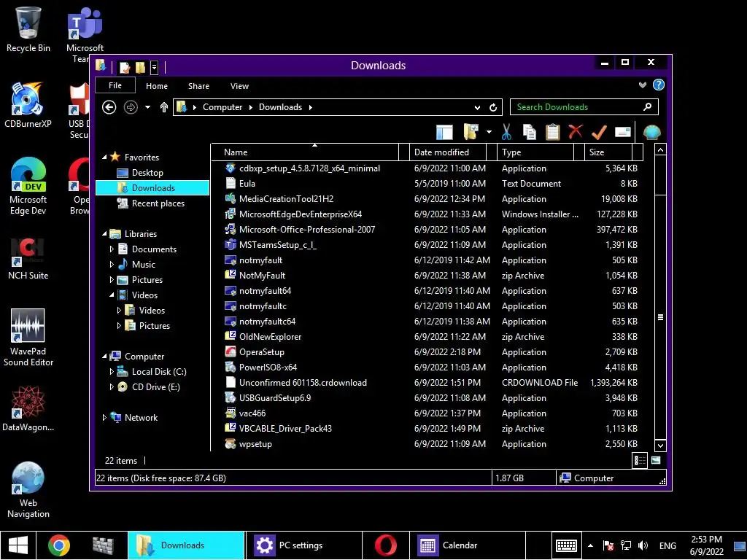This screenshot has width=747, height=560.
Task: Open CDBurnerXP desktop shortcut
Action: click(28, 105)
